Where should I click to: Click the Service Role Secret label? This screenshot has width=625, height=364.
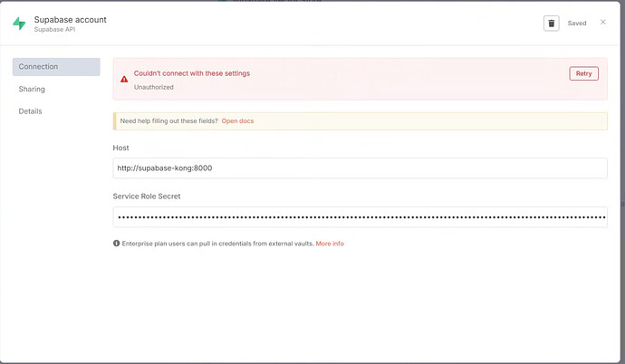click(x=147, y=196)
